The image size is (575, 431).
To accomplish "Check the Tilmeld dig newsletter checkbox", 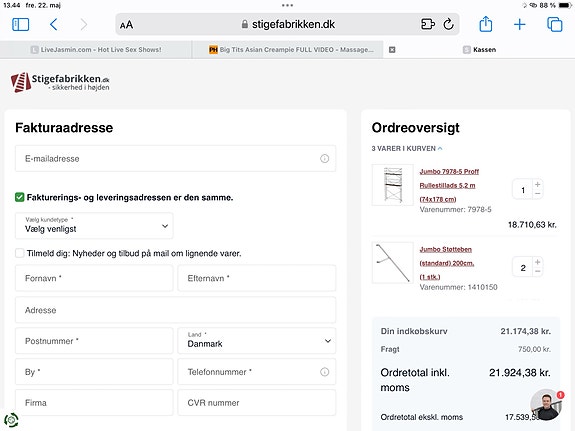I will click(20, 253).
